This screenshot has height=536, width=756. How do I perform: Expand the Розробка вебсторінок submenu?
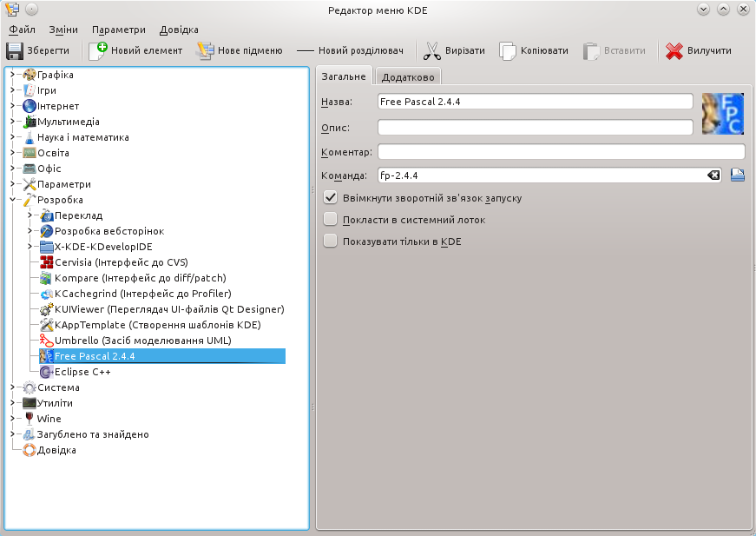(30, 231)
